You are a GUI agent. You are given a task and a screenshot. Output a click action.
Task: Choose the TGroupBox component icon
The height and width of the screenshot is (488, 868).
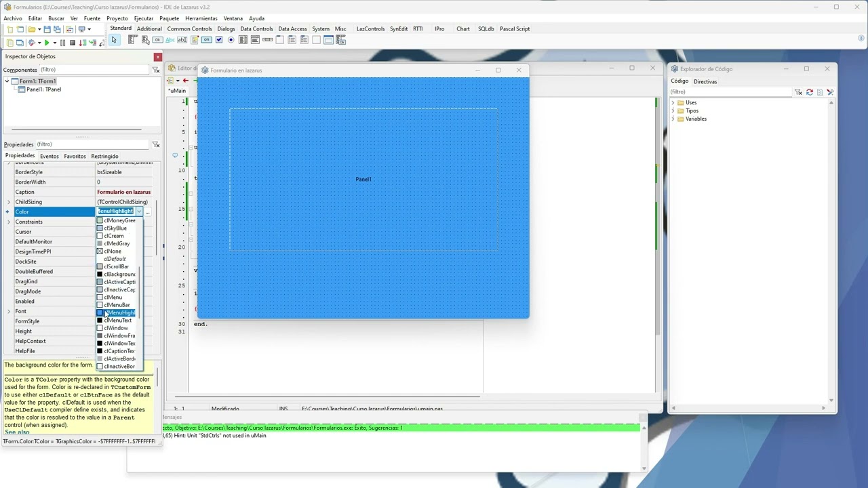279,40
